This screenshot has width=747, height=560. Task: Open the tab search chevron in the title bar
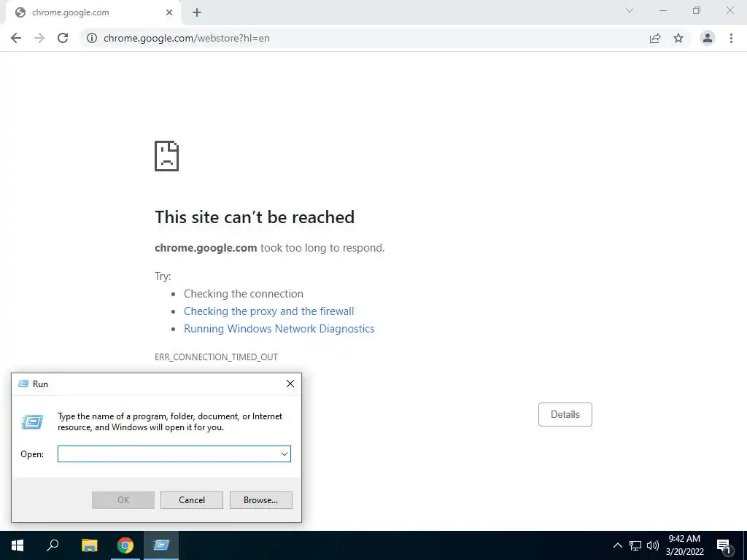click(630, 10)
